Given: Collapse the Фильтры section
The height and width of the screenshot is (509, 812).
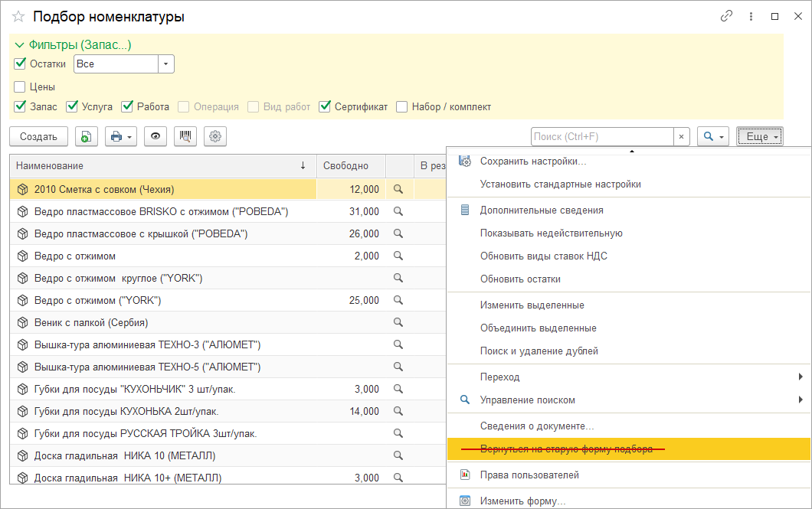Looking at the screenshot, I should point(19,45).
